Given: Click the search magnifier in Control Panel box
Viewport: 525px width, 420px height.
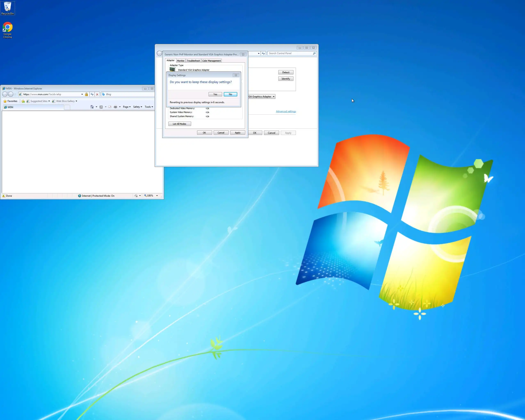Looking at the screenshot, I should [x=314, y=53].
